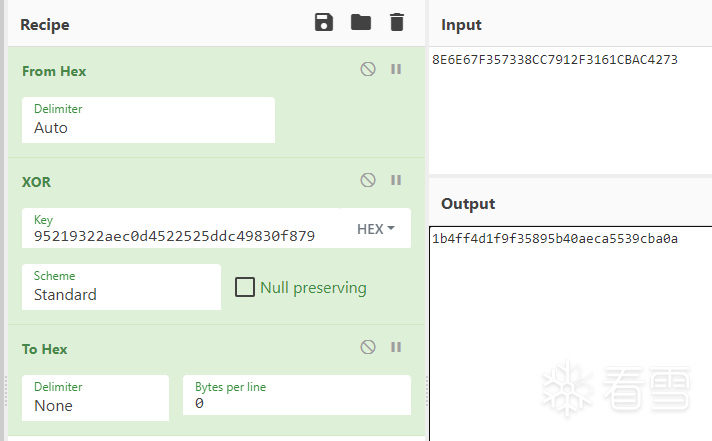Open From Hex Delimiter Auto dropdown

pyautogui.click(x=148, y=120)
